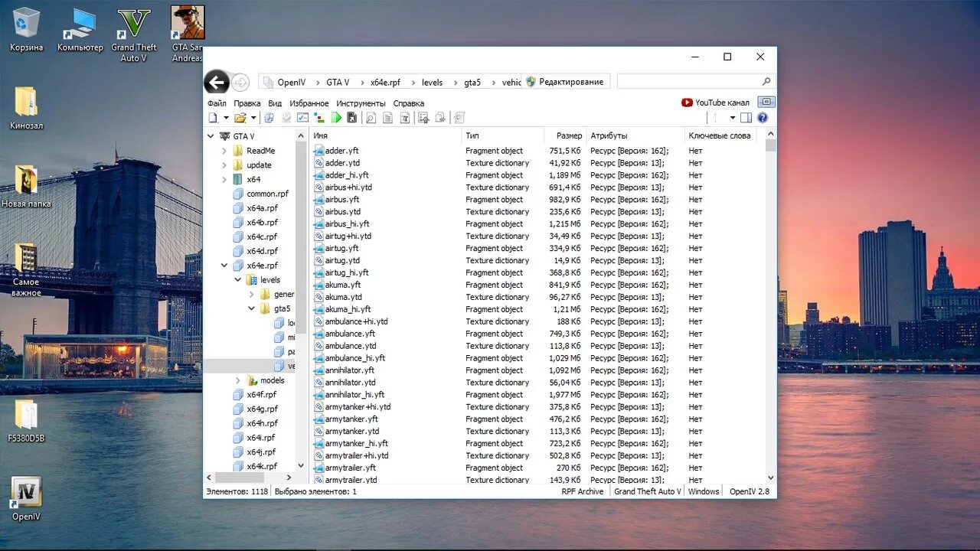Expand the models folder node
980x551 pixels.
[238, 380]
